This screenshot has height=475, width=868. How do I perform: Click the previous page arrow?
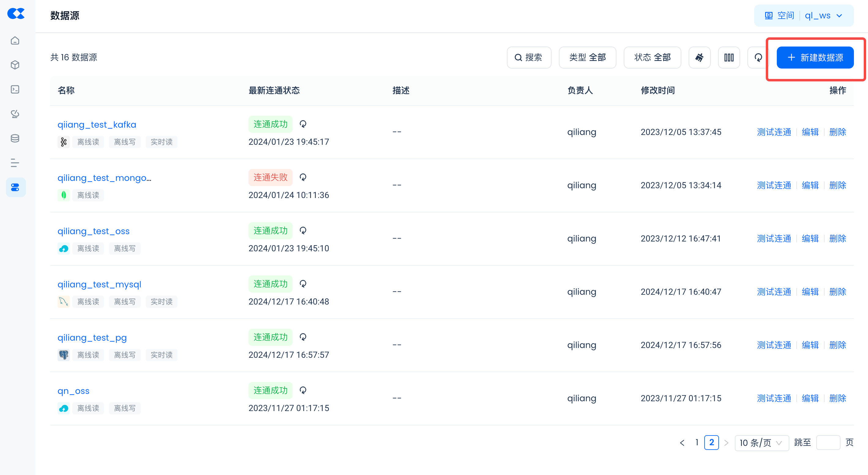682,443
